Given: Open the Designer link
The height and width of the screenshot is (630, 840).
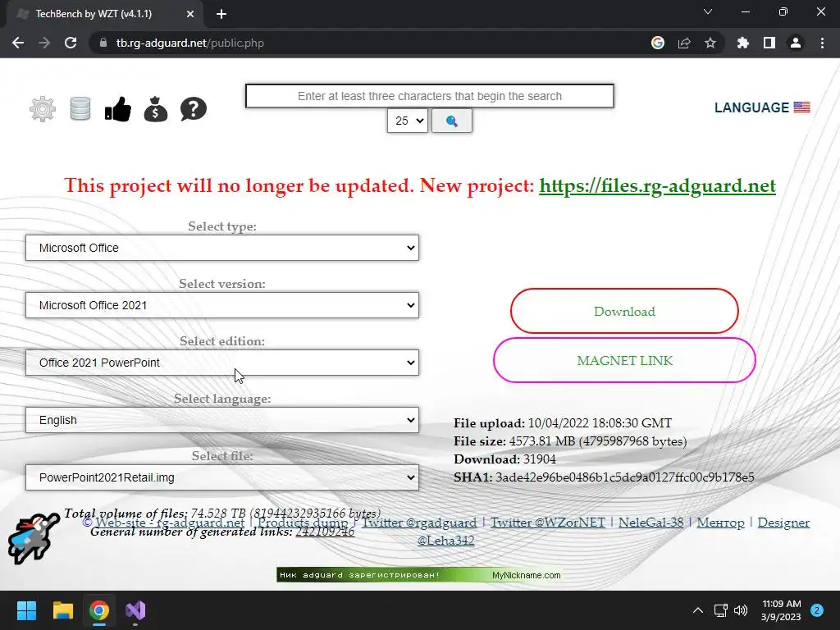Looking at the screenshot, I should [783, 523].
